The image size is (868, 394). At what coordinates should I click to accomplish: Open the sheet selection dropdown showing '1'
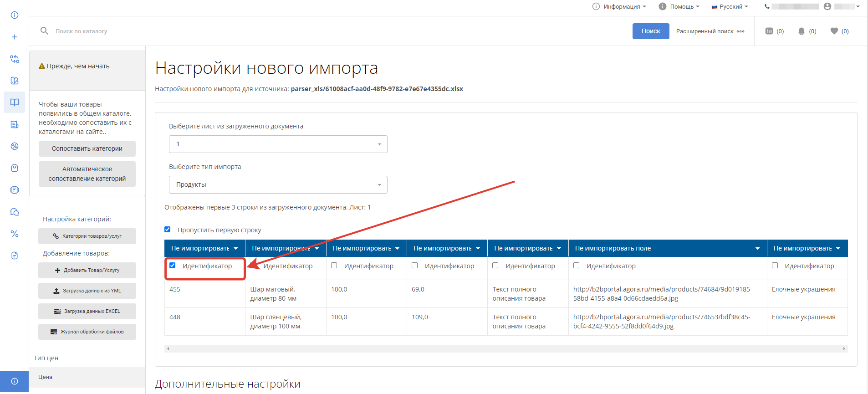coord(278,144)
